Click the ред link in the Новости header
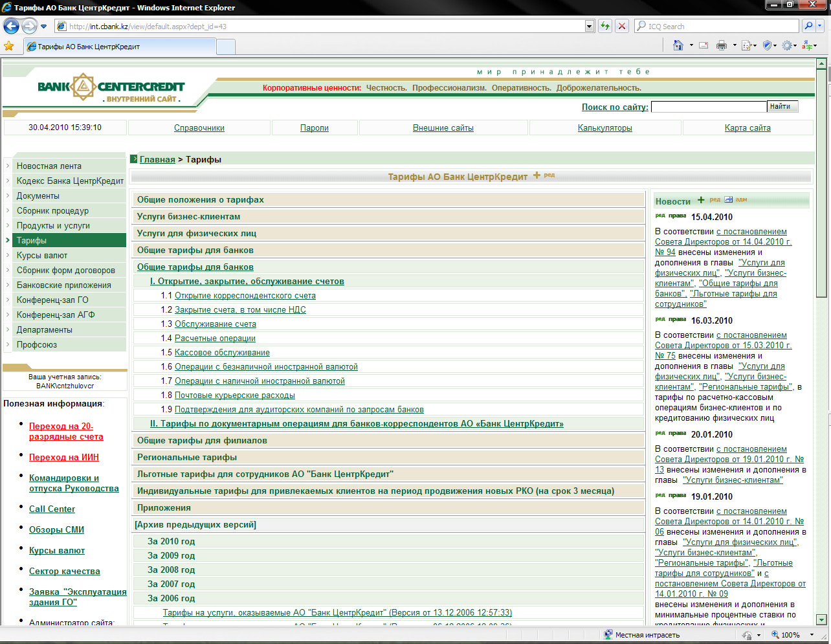The width and height of the screenshot is (831, 644). (x=715, y=199)
